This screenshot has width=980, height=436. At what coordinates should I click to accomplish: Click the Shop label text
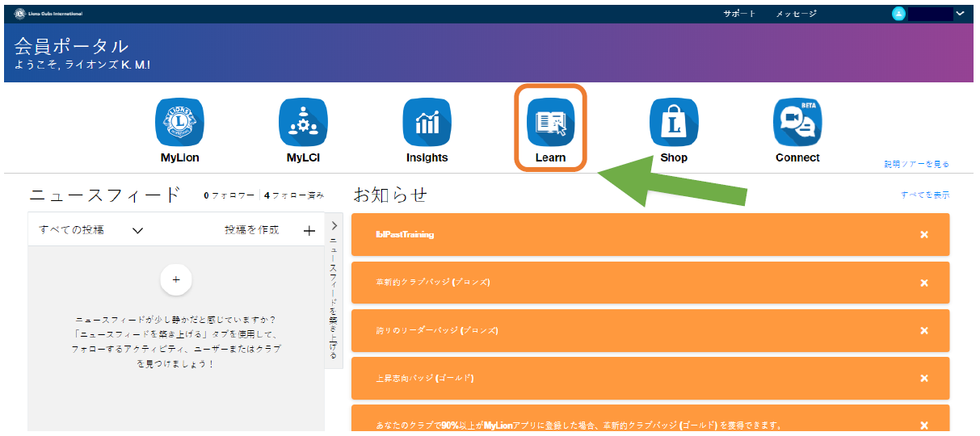[674, 158]
